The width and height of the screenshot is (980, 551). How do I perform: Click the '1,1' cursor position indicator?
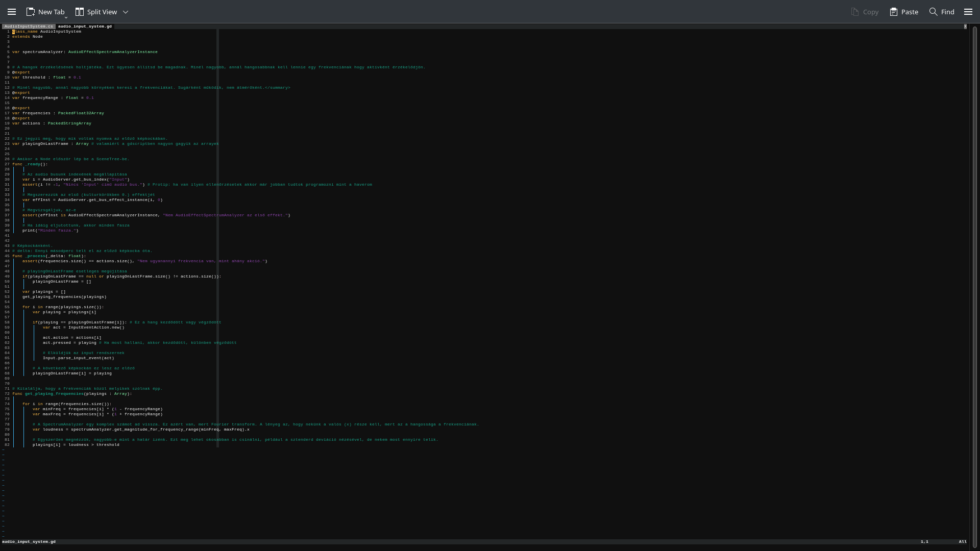(x=924, y=541)
